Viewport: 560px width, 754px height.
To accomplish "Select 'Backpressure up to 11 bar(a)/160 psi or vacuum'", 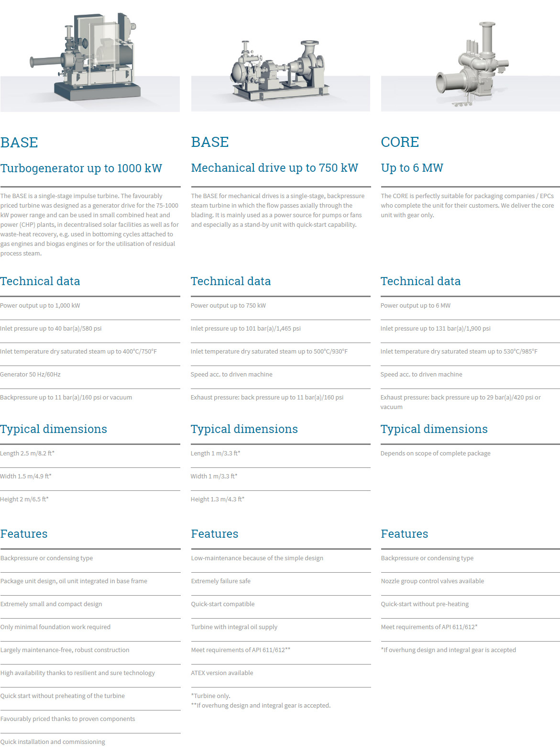I will pyautogui.click(x=66, y=398).
